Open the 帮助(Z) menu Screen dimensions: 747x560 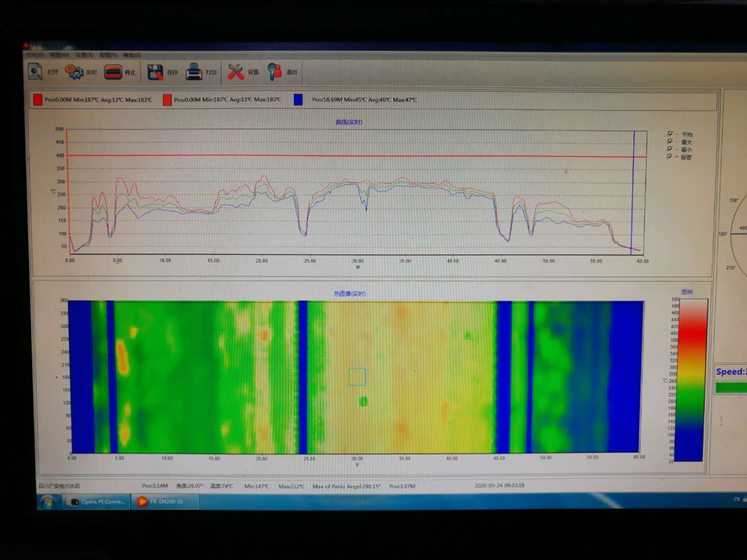click(132, 55)
